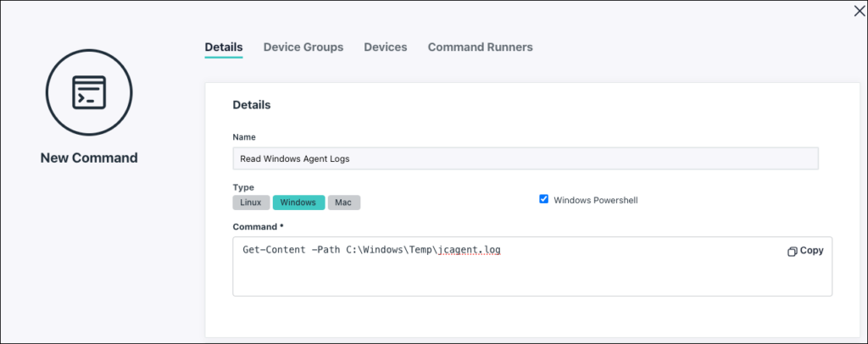Click the Type field label

pyautogui.click(x=243, y=187)
